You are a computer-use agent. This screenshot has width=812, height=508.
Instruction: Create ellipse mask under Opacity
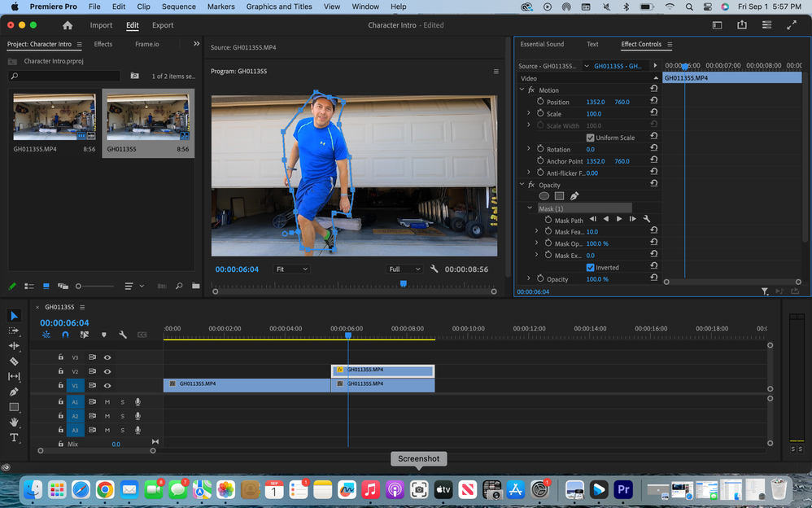point(544,196)
